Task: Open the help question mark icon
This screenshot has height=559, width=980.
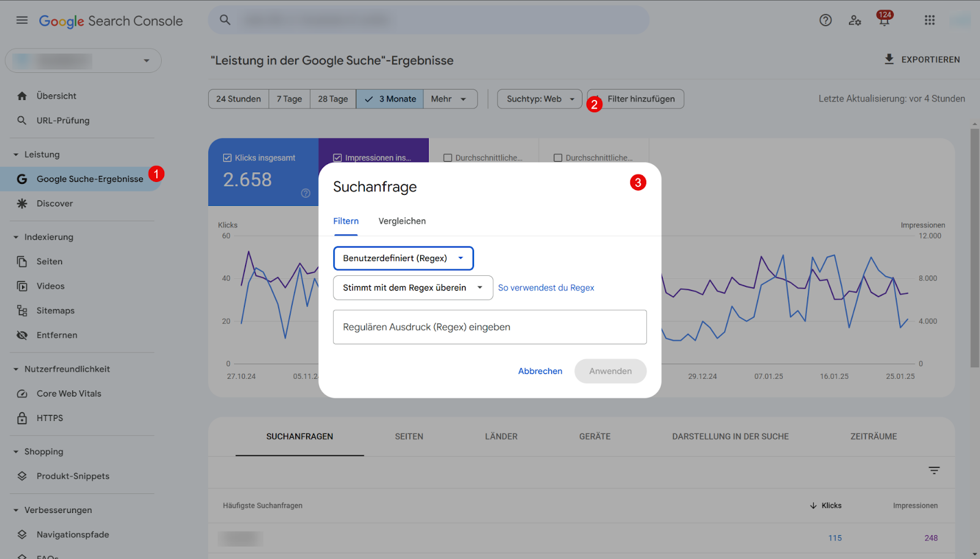Action: pos(826,20)
